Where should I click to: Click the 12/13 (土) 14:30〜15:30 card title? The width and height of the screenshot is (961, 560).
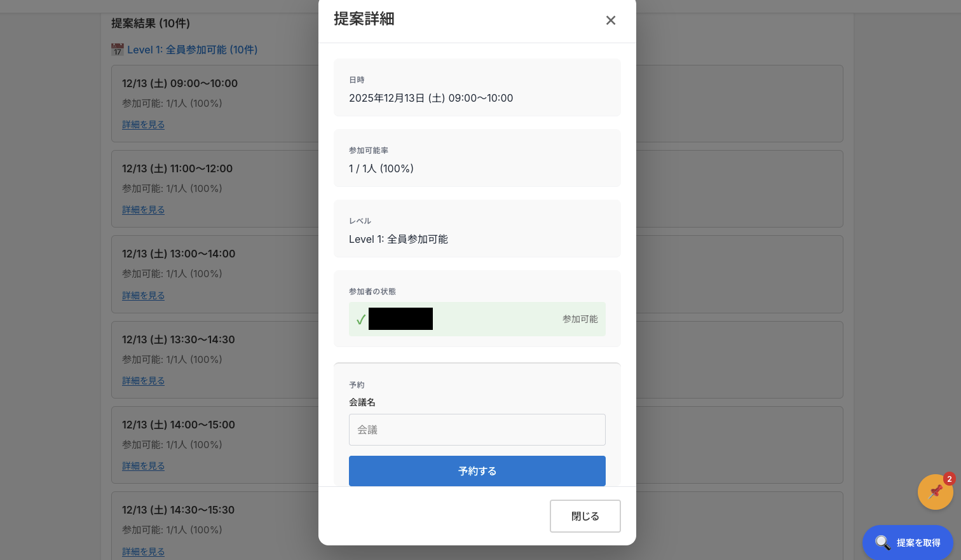click(x=179, y=510)
